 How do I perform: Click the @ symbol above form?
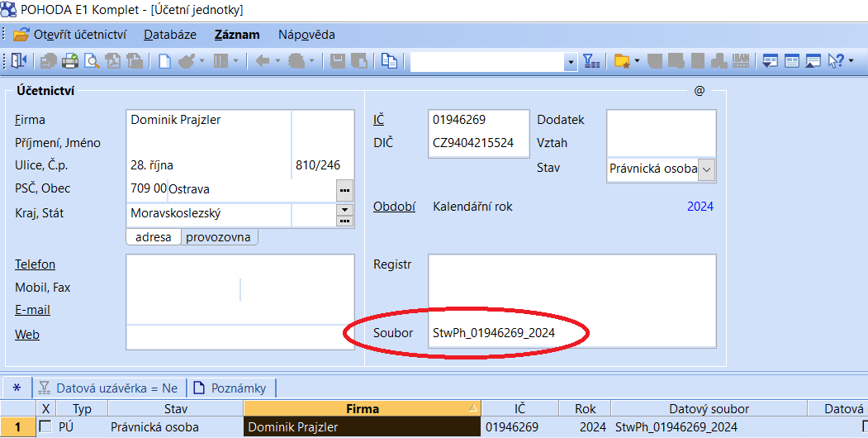point(700,91)
